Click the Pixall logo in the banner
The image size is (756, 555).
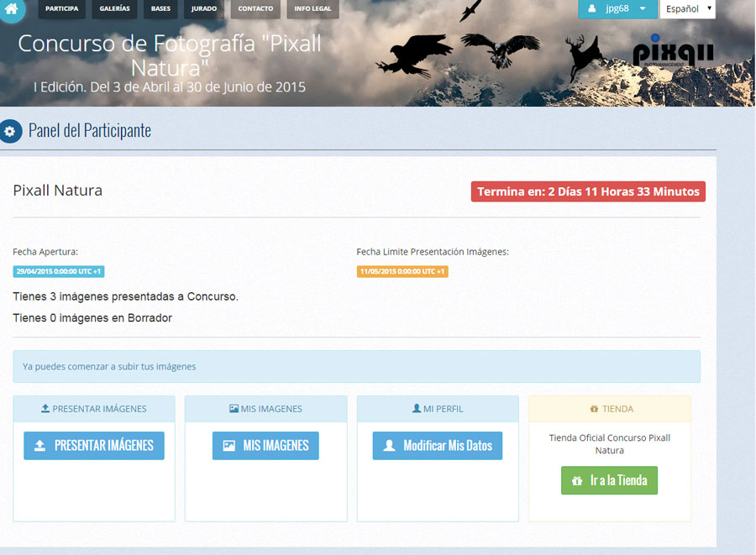point(673,51)
